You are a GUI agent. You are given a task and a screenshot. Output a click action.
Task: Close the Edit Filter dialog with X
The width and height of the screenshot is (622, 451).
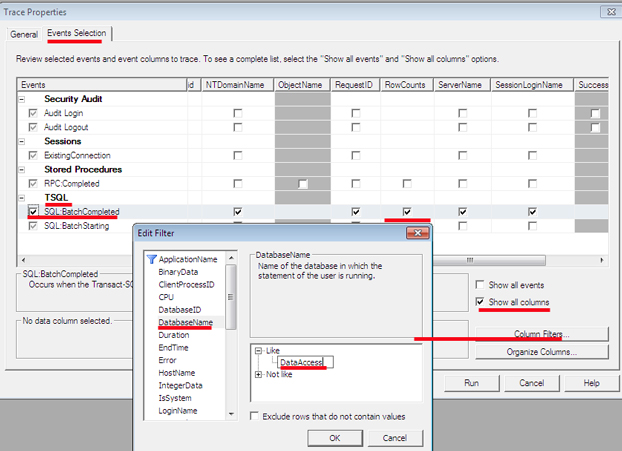click(x=418, y=233)
